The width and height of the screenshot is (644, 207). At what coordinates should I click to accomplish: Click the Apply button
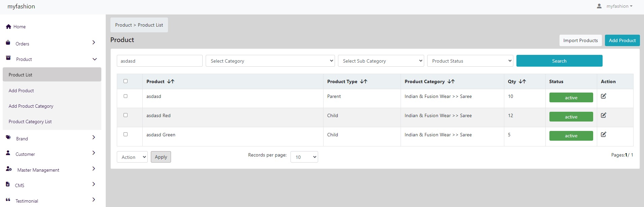coord(161,157)
